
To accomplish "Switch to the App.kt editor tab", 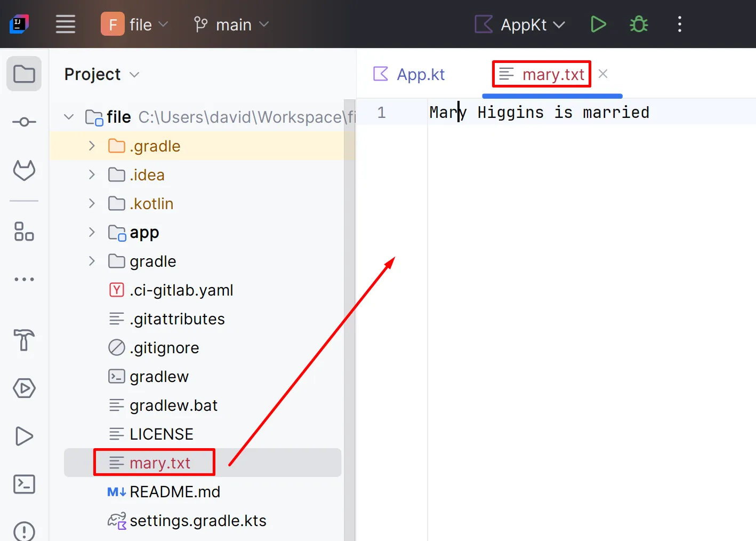I will 409,74.
